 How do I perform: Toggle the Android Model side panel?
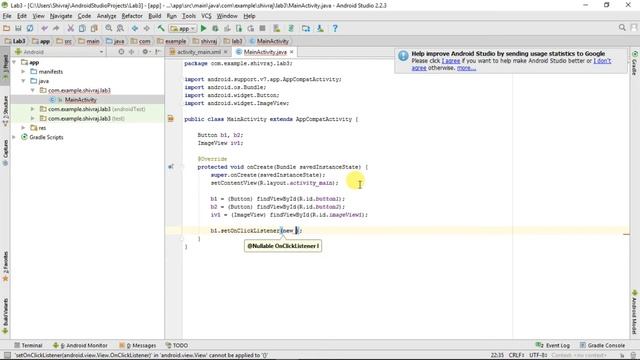click(x=635, y=312)
